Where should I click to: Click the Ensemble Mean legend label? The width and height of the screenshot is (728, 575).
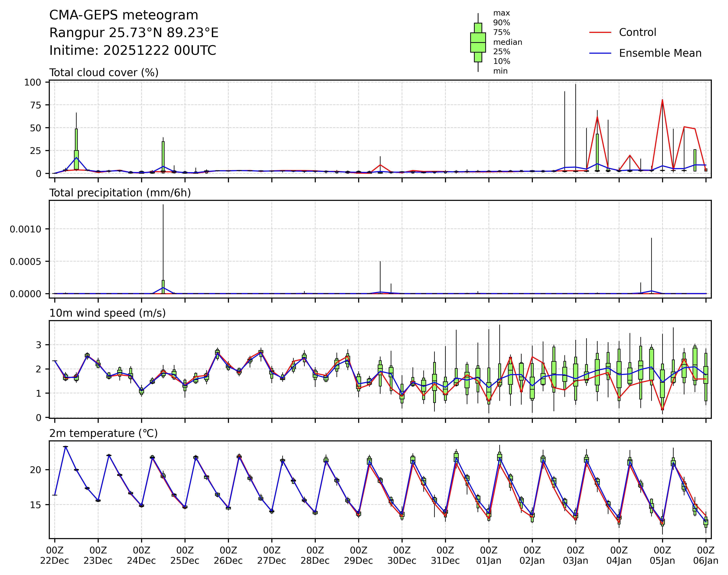pyautogui.click(x=660, y=53)
